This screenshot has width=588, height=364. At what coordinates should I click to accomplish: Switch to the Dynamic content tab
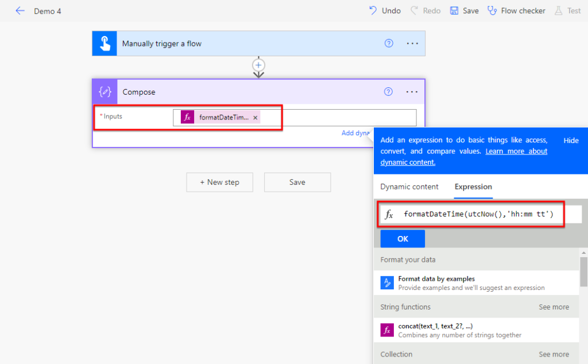pyautogui.click(x=409, y=187)
